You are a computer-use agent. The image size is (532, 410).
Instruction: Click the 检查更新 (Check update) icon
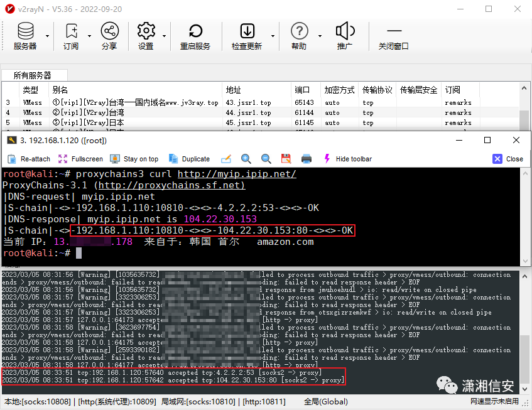pos(247,36)
